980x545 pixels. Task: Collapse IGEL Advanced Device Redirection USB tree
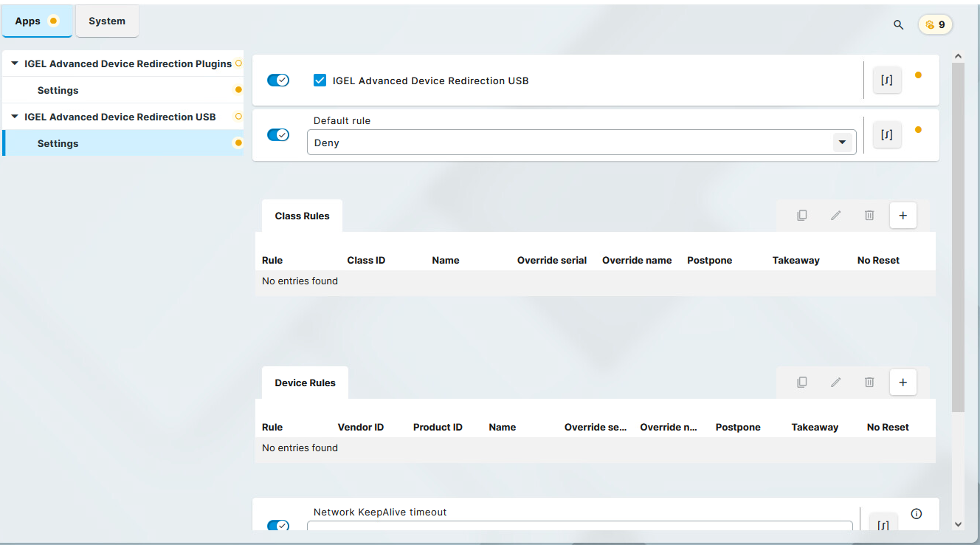[x=14, y=117]
